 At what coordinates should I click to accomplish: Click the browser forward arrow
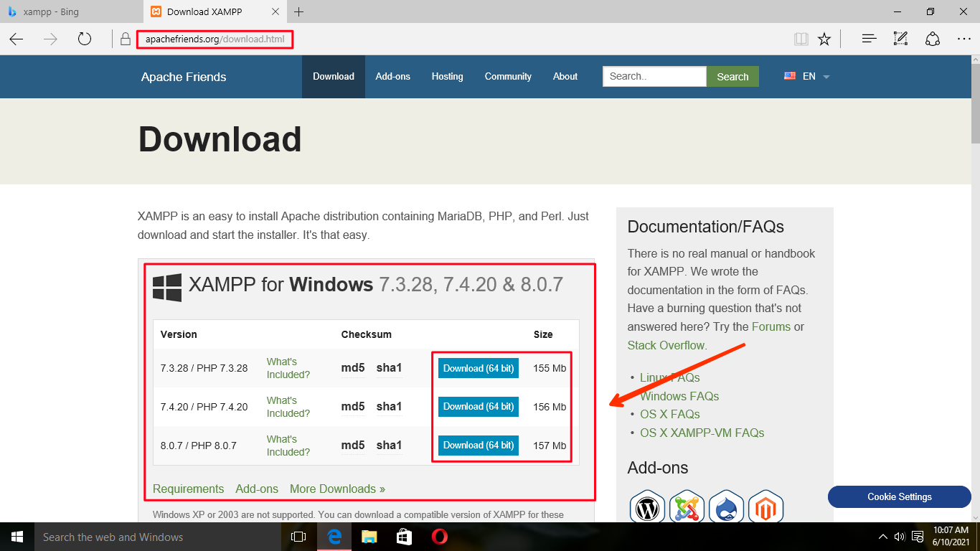50,39
